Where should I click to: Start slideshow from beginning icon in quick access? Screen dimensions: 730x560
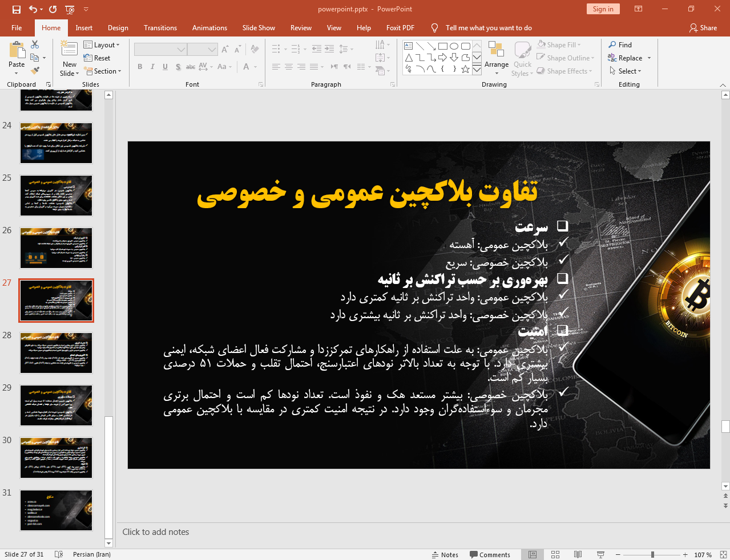tap(70, 9)
